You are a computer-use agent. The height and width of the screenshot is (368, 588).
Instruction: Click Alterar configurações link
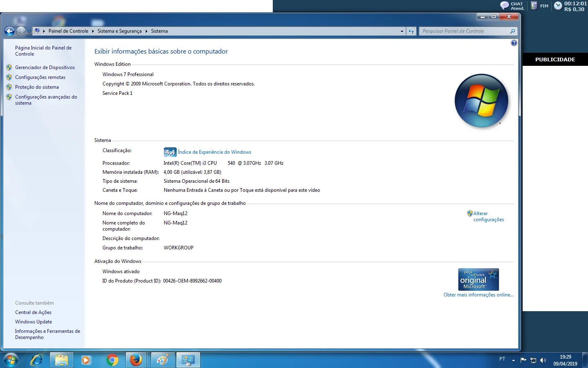point(488,216)
